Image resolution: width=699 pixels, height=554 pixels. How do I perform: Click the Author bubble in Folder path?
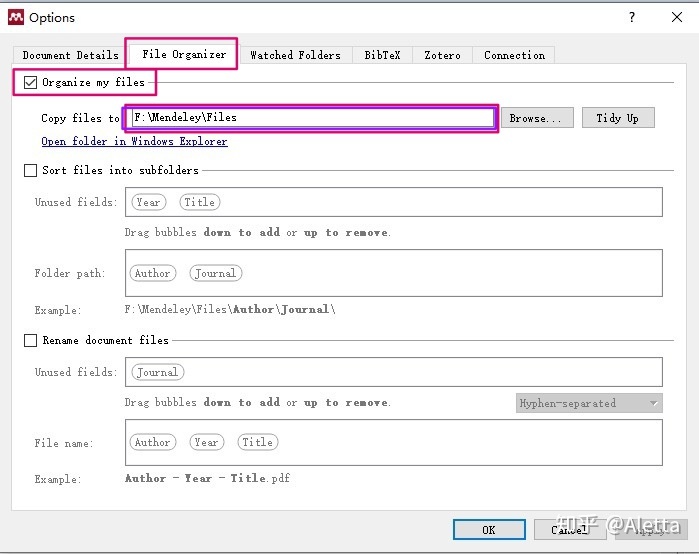(152, 273)
